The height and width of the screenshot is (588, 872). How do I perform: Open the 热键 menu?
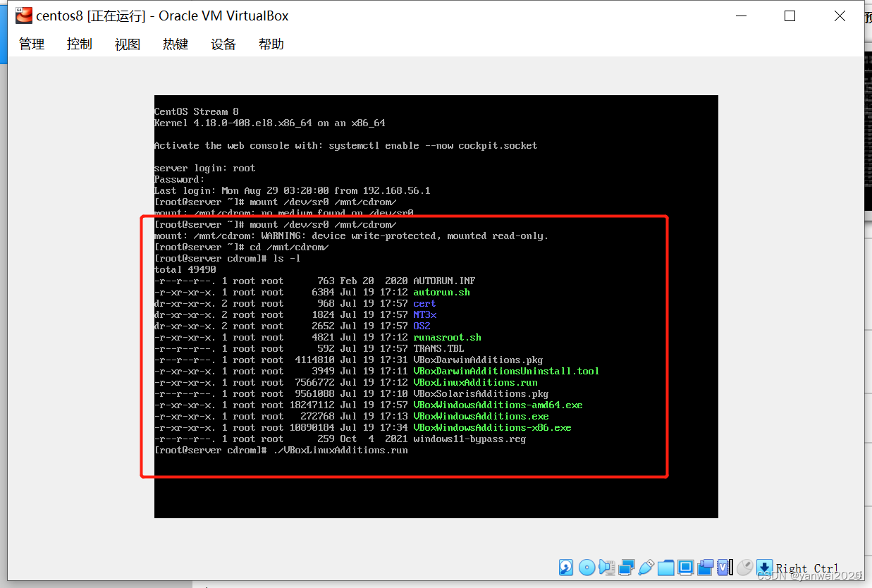pyautogui.click(x=176, y=44)
